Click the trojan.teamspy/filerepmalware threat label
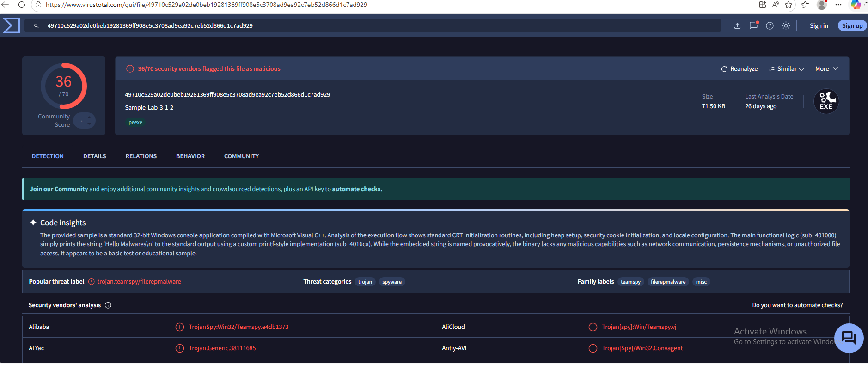Screen dimensions: 868x365 point(139,282)
